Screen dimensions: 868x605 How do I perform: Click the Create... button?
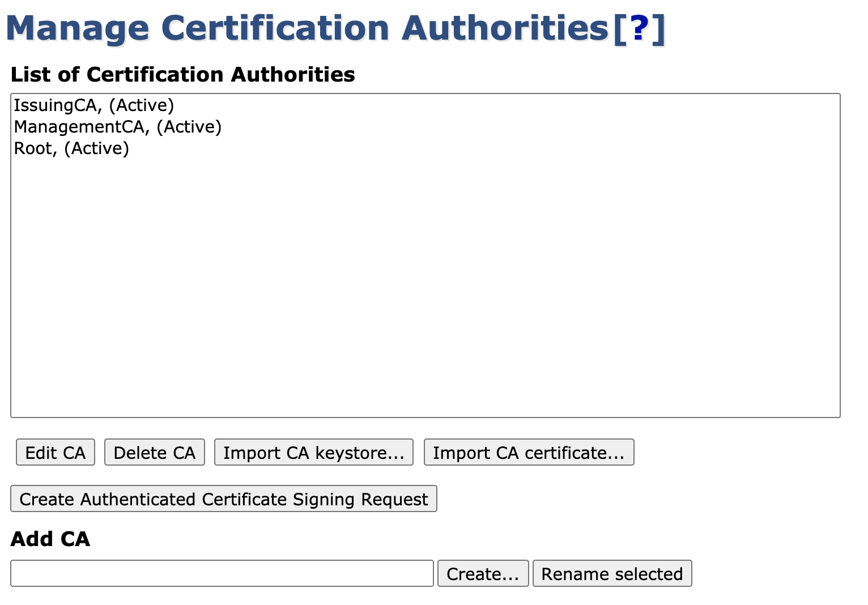point(483,574)
